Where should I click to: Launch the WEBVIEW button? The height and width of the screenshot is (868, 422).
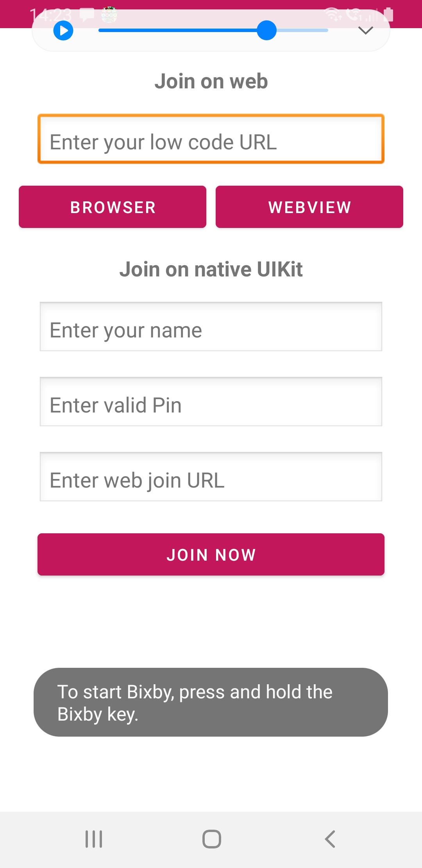point(309,207)
